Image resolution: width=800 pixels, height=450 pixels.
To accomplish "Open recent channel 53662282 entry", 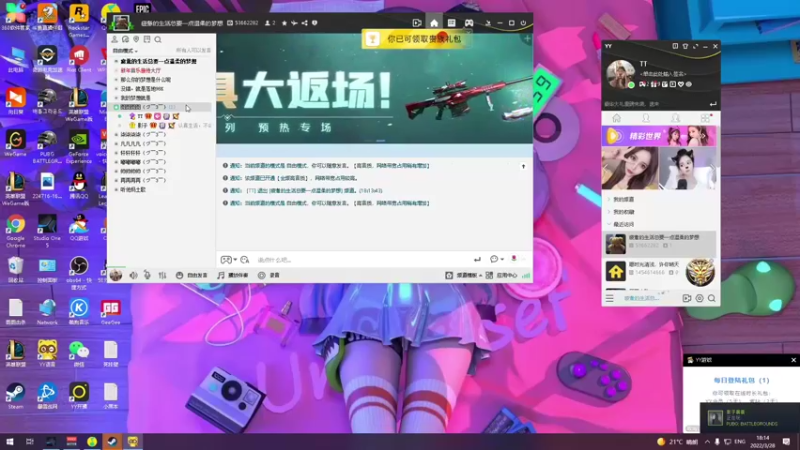I will point(659,244).
